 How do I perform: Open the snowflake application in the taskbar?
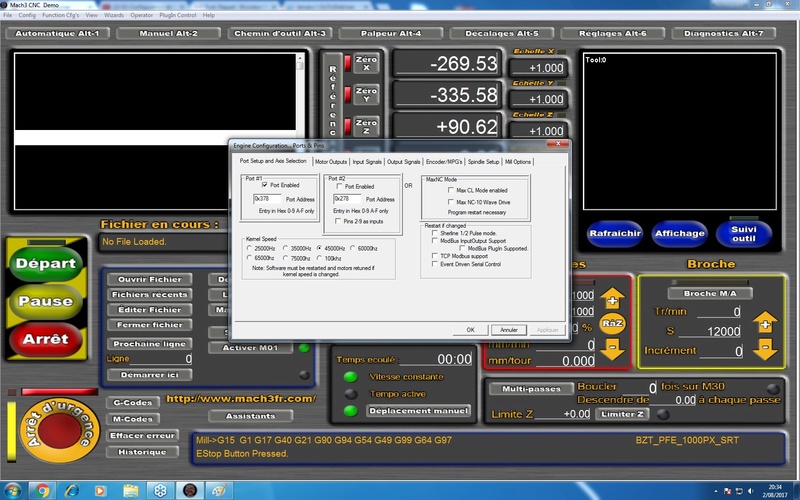point(160,491)
